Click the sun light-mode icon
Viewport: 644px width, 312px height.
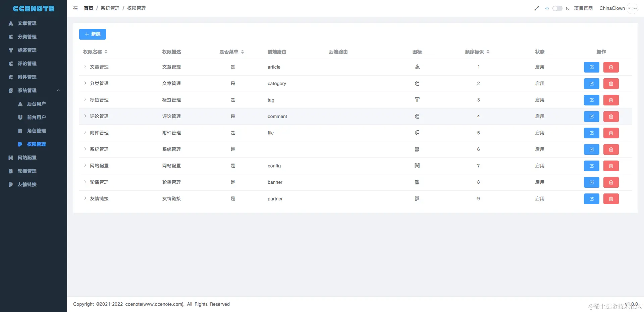point(547,8)
